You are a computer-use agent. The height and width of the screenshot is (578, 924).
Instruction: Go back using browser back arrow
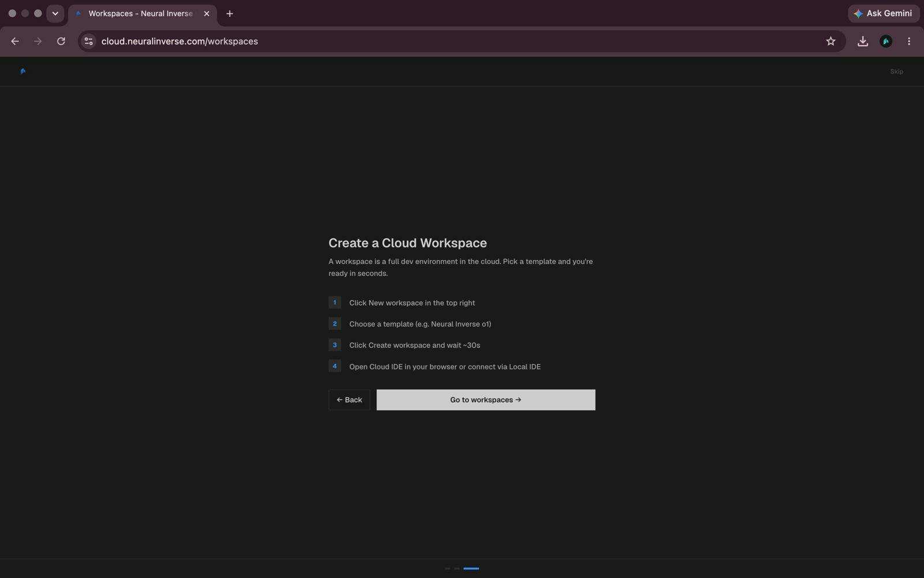(x=15, y=41)
